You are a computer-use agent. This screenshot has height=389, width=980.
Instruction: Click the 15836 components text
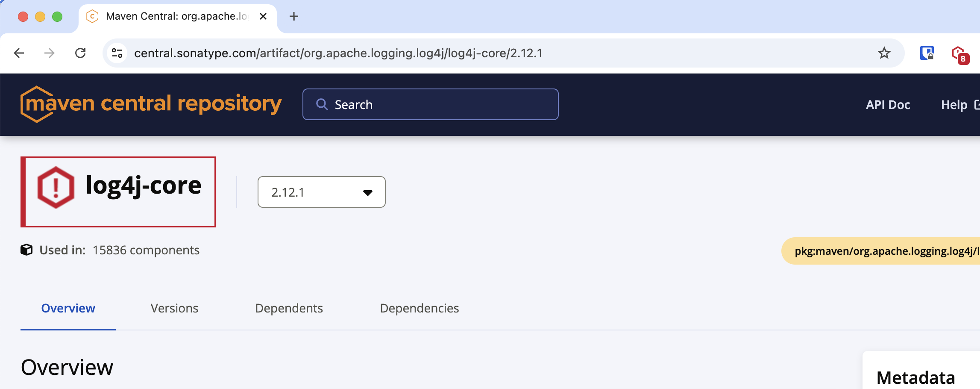coord(146,250)
